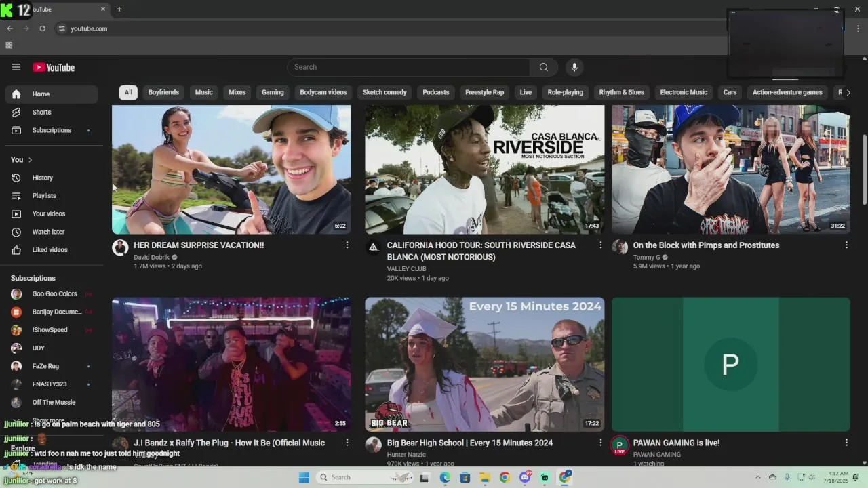Image resolution: width=868 pixels, height=488 pixels.
Task: Select the Mixes filter chip
Action: point(237,92)
